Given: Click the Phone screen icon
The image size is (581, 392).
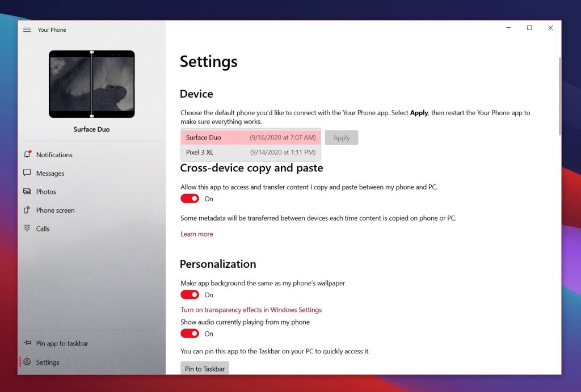Looking at the screenshot, I should pyautogui.click(x=27, y=210).
